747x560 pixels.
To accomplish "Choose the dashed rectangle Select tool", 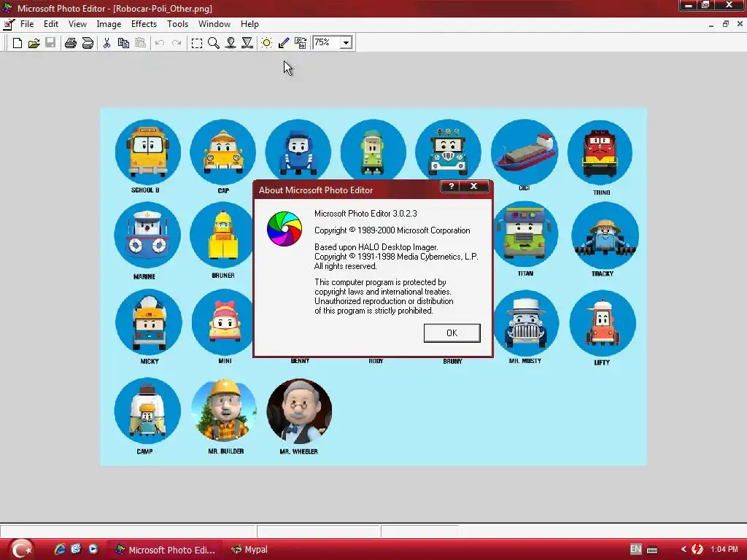I will coord(197,43).
